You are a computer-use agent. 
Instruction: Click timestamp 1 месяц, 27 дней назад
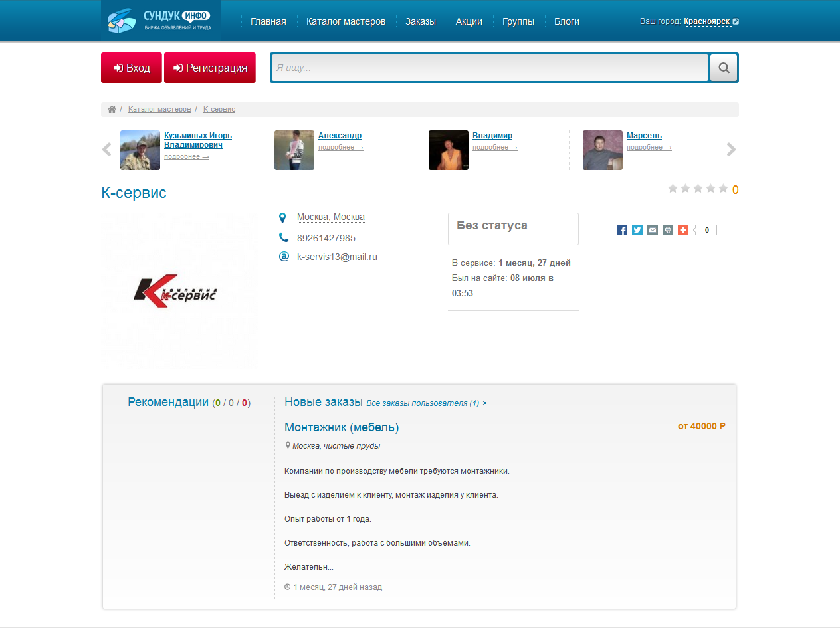pos(338,587)
